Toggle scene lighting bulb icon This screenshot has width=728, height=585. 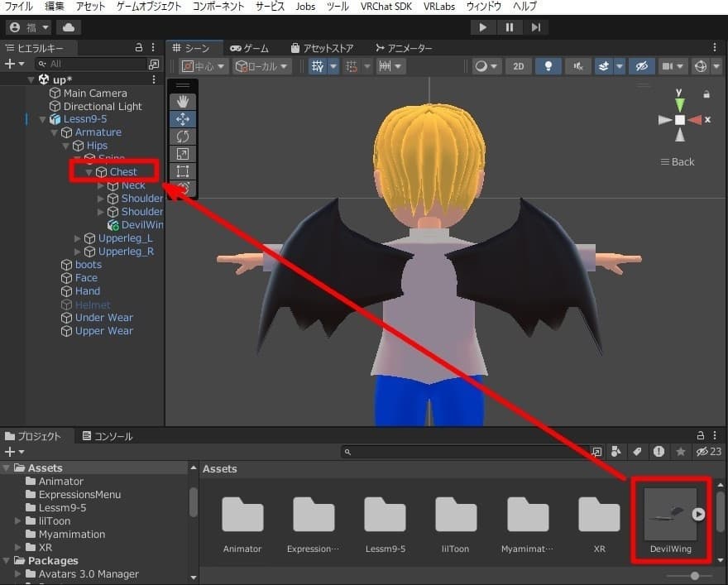[547, 66]
